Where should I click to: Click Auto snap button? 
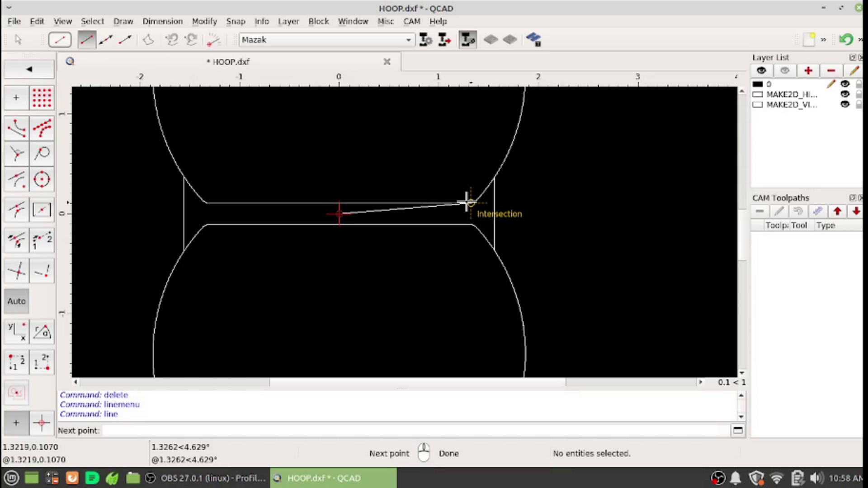[x=16, y=301]
